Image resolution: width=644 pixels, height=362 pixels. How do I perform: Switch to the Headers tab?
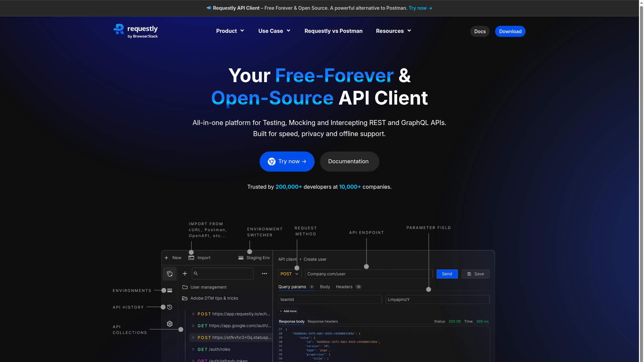[x=348, y=287]
